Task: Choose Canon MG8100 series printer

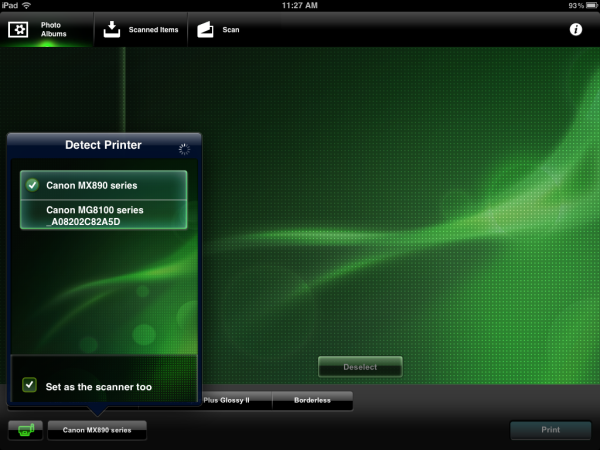Action: coord(103,215)
